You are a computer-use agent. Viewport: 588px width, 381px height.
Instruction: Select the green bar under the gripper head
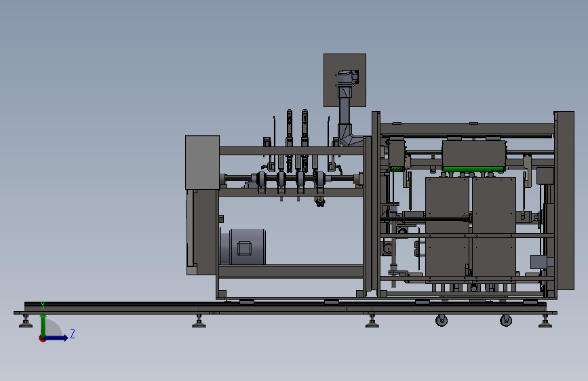coord(473,169)
